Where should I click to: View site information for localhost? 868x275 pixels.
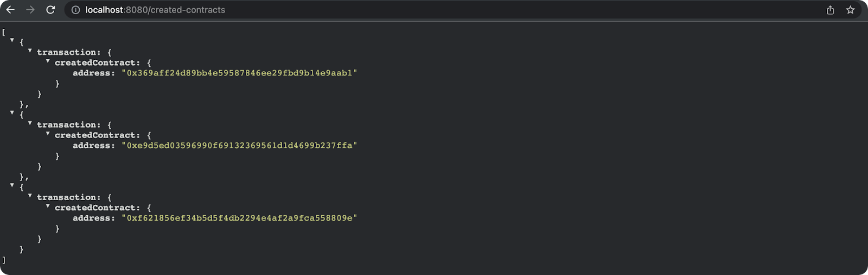tap(76, 10)
